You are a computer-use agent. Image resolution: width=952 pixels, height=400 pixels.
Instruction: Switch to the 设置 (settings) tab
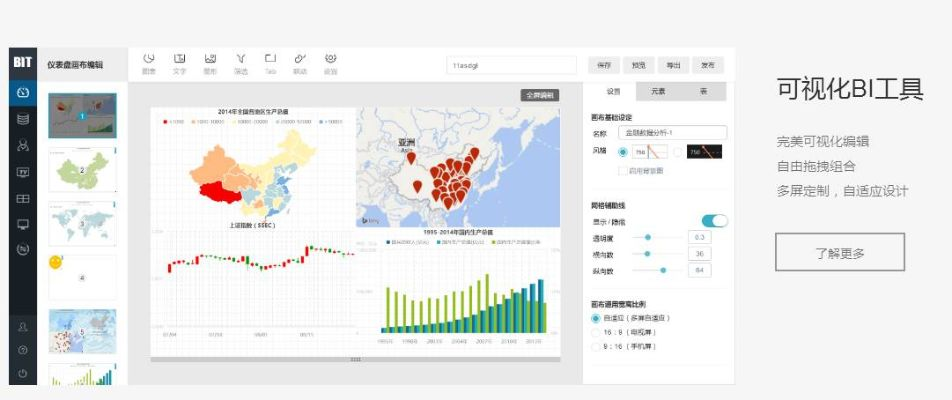pyautogui.click(x=613, y=91)
